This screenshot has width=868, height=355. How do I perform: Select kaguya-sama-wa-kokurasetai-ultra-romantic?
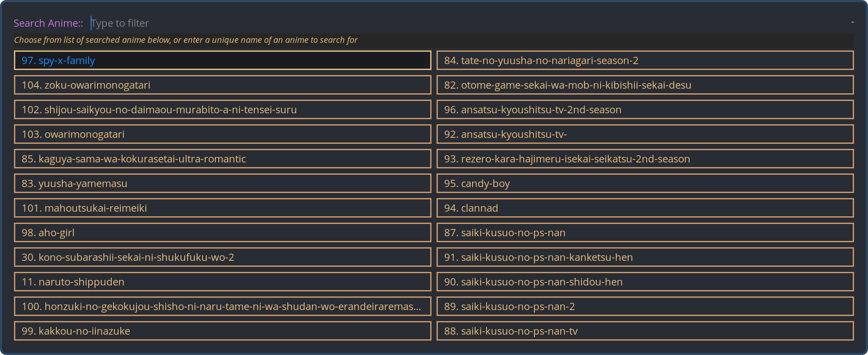pyautogui.click(x=222, y=159)
